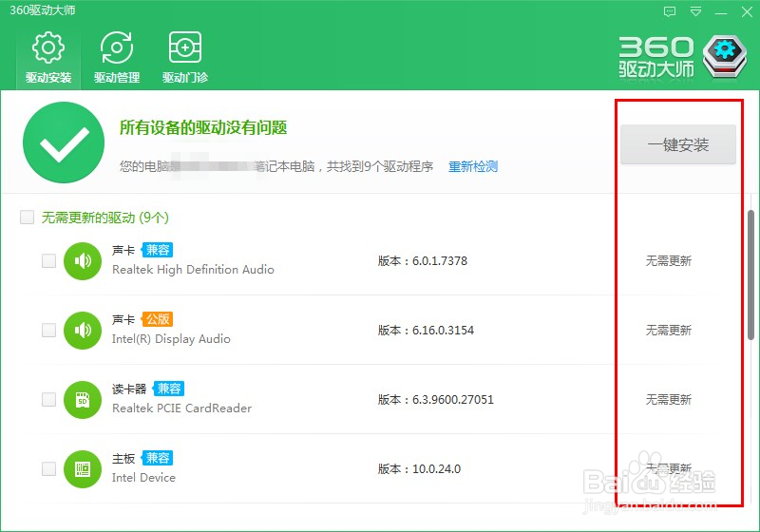Click the feedback chat icon in title bar
The height and width of the screenshot is (532, 760).
[670, 11]
